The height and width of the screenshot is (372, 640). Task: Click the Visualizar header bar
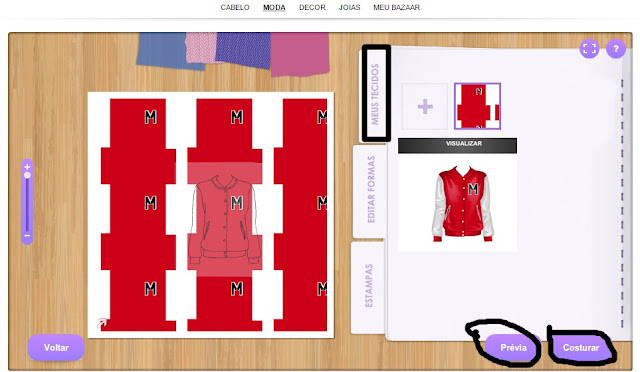pyautogui.click(x=458, y=145)
